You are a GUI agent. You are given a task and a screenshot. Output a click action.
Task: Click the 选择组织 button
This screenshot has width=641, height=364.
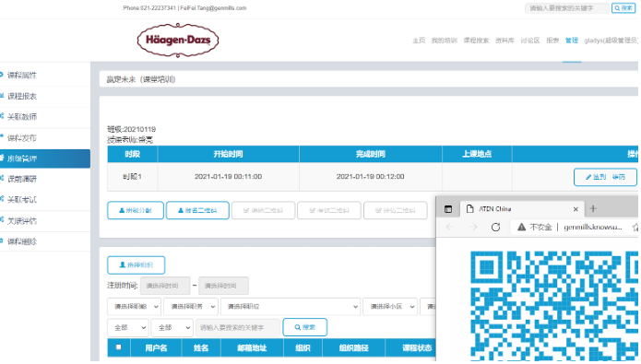click(x=137, y=265)
